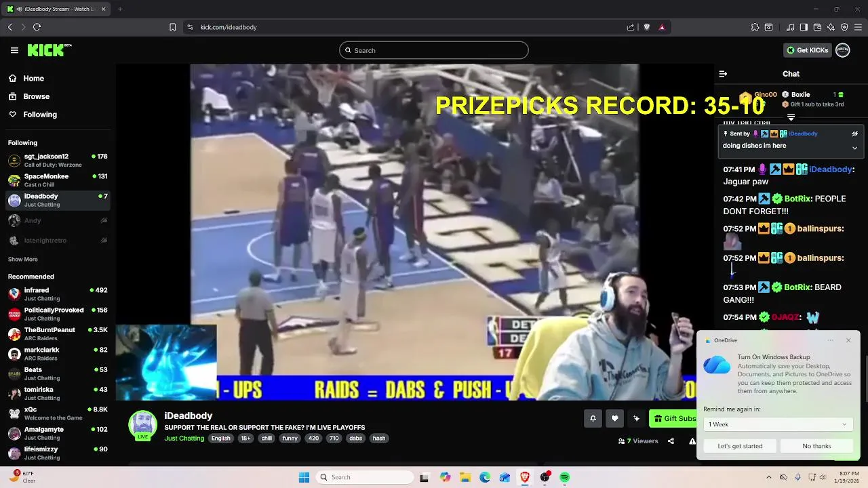Go to Home in sidebar
This screenshot has height=488, width=868.
click(33, 79)
